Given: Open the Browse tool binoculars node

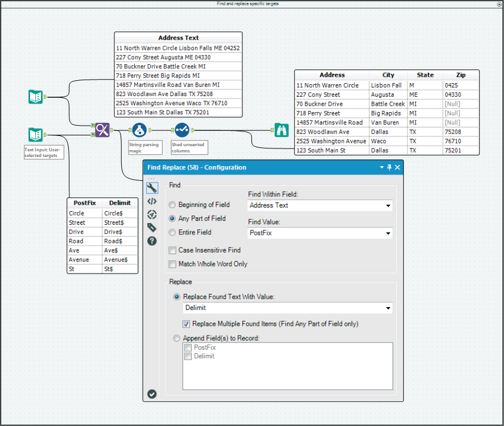Looking at the screenshot, I should pos(282,130).
